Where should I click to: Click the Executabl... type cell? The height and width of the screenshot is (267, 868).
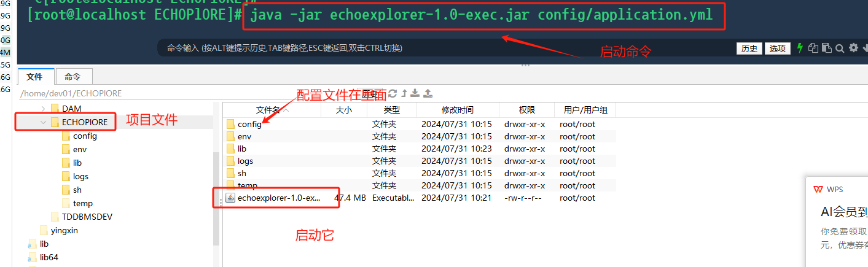tap(393, 198)
